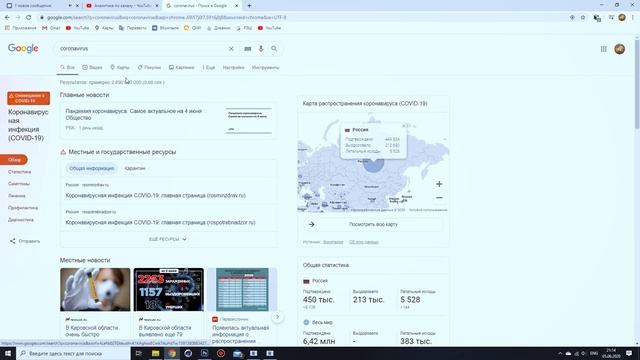Start voice search with the microphone icon
Screen dimensions: 640x360
pos(261,49)
